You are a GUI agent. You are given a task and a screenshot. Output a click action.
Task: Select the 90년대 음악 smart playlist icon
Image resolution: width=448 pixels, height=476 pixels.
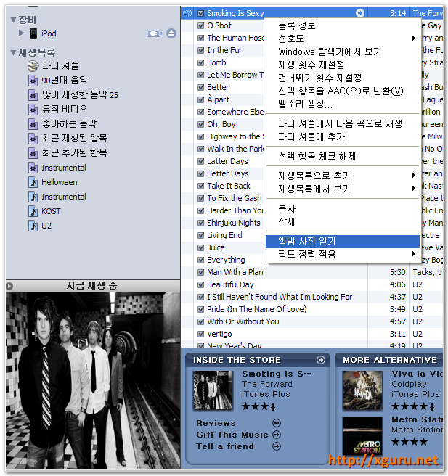(33, 80)
